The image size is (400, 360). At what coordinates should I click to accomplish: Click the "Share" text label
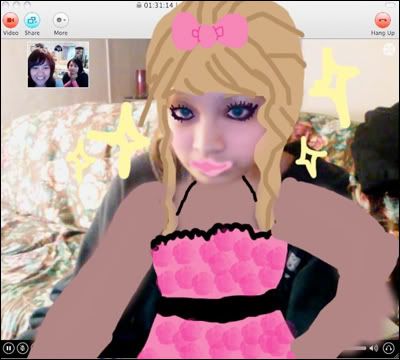click(x=32, y=33)
